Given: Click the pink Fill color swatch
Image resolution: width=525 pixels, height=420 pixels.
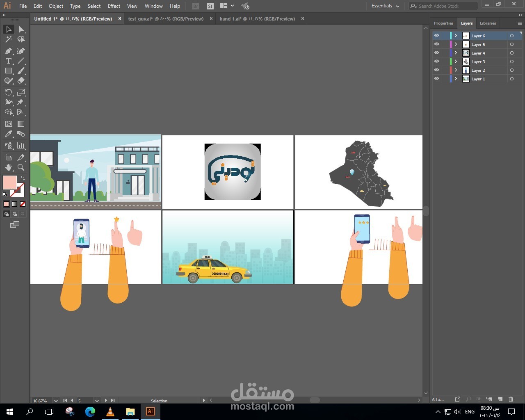Looking at the screenshot, I should (9, 182).
